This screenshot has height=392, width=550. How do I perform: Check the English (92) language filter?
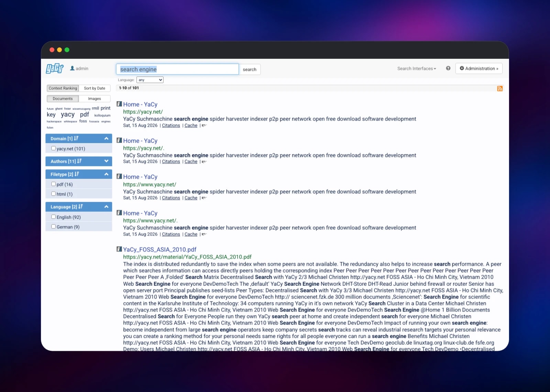53,217
